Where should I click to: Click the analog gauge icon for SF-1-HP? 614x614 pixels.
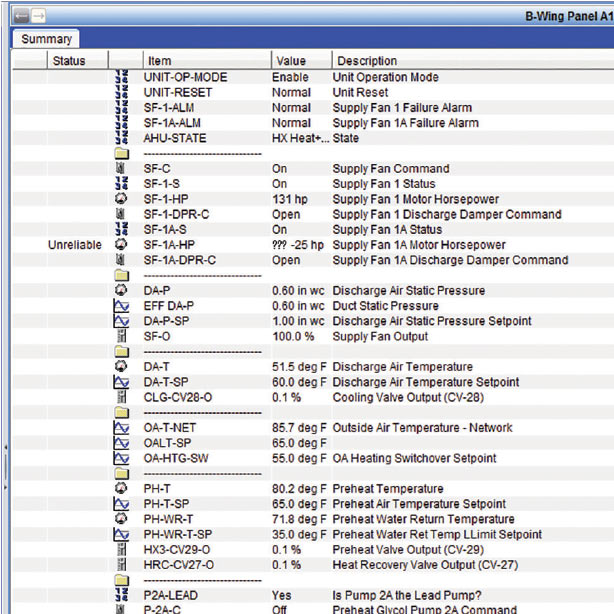tap(121, 199)
